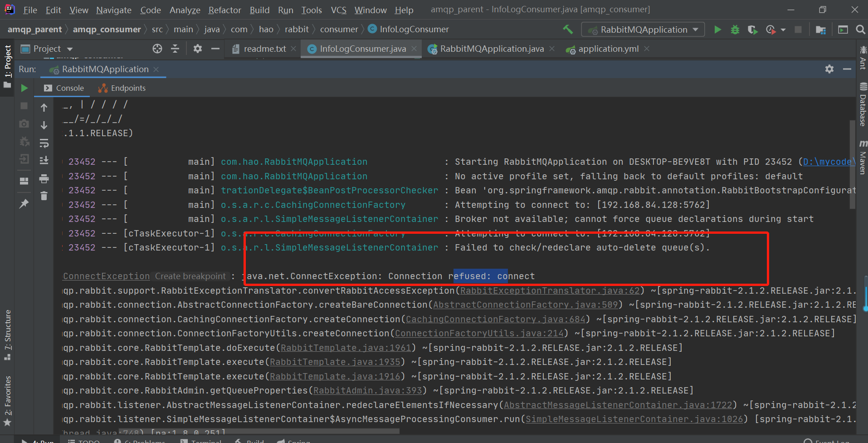Open CachingConnectionFactory.java:684 link
868x443 pixels.
(x=496, y=319)
